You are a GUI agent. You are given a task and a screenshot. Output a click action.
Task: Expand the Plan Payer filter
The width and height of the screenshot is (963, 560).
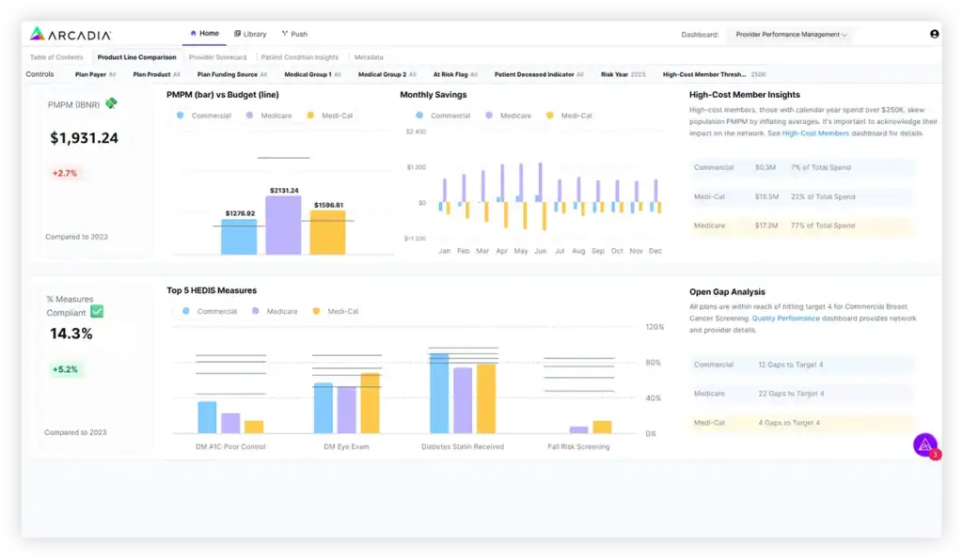[x=95, y=74]
